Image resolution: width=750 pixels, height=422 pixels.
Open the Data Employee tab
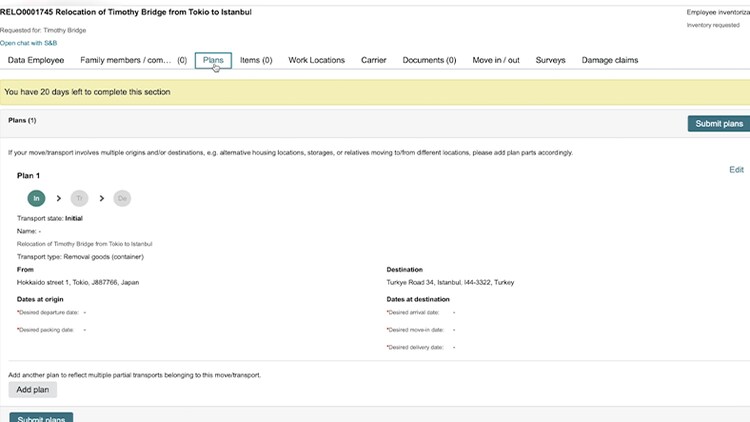click(36, 60)
